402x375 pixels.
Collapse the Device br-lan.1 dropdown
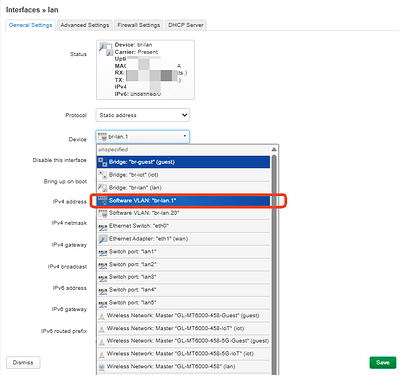(143, 137)
